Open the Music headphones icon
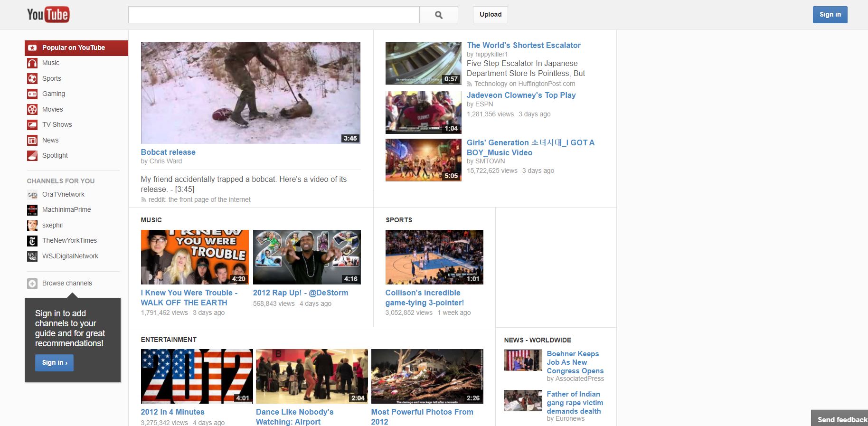Viewport: 868px width, 426px height. click(x=32, y=63)
